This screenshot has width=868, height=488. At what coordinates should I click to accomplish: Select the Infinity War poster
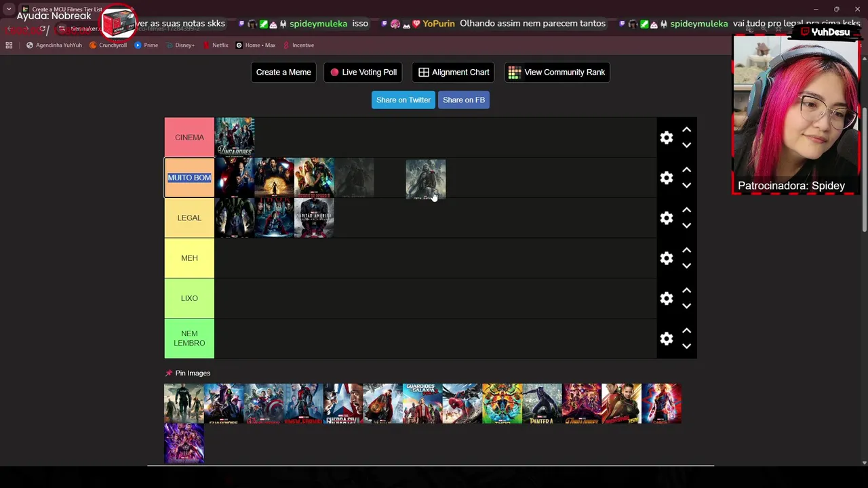(x=581, y=403)
